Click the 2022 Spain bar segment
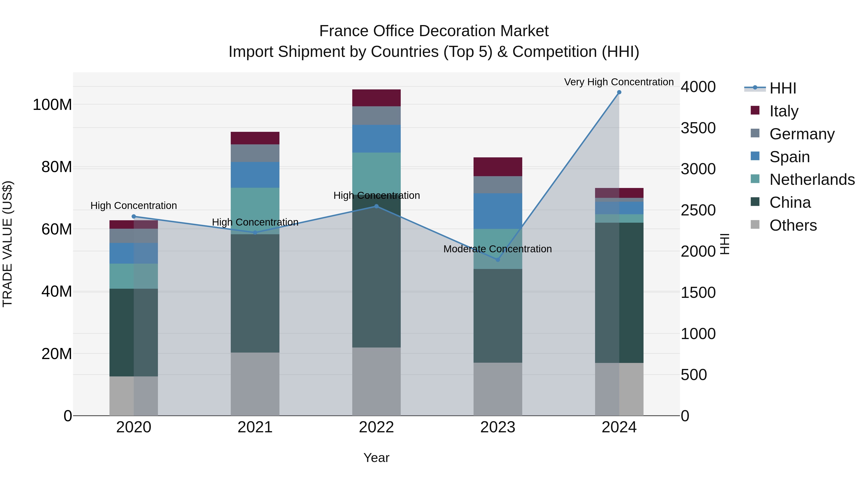 [x=376, y=139]
